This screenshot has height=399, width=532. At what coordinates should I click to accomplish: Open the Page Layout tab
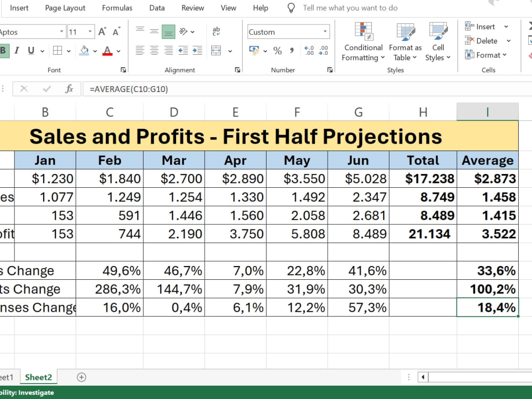click(65, 8)
